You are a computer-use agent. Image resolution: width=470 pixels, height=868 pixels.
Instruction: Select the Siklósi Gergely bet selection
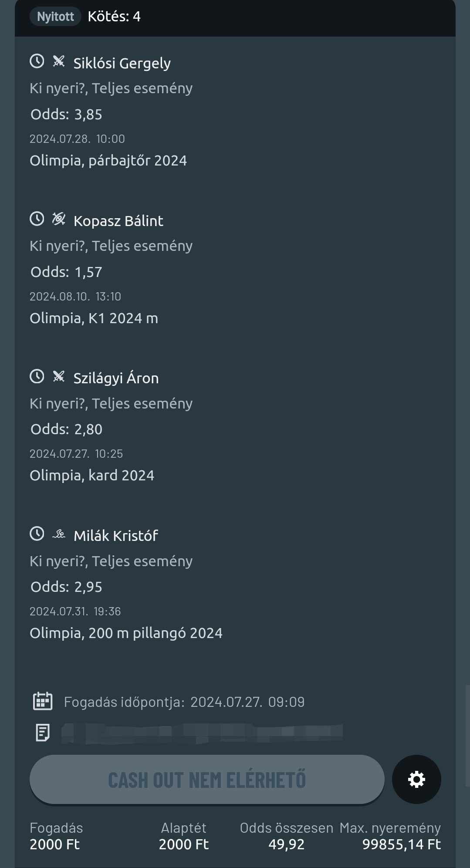(x=122, y=63)
